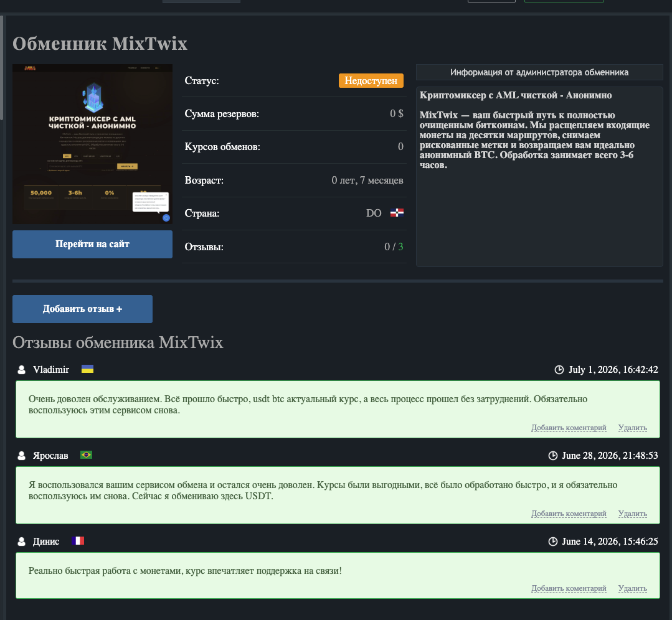
Task: Click Добавить коментарий under Vladimir's review
Action: pos(569,428)
